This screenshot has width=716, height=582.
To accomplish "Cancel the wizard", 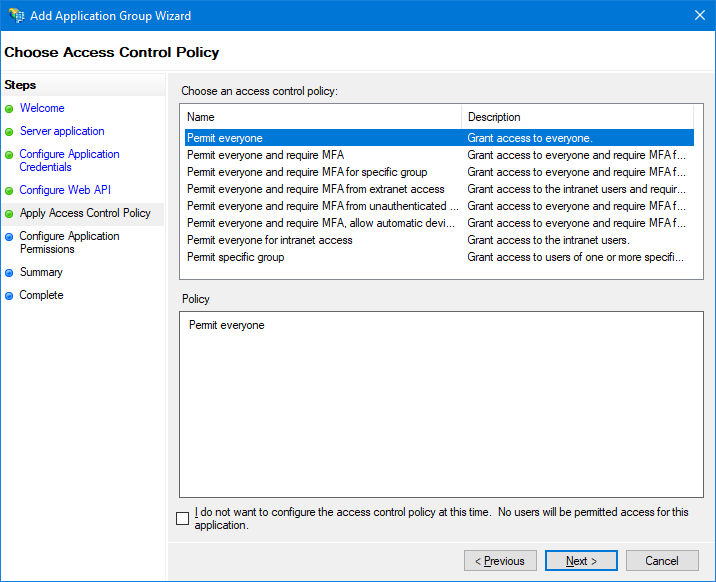I will click(x=662, y=561).
